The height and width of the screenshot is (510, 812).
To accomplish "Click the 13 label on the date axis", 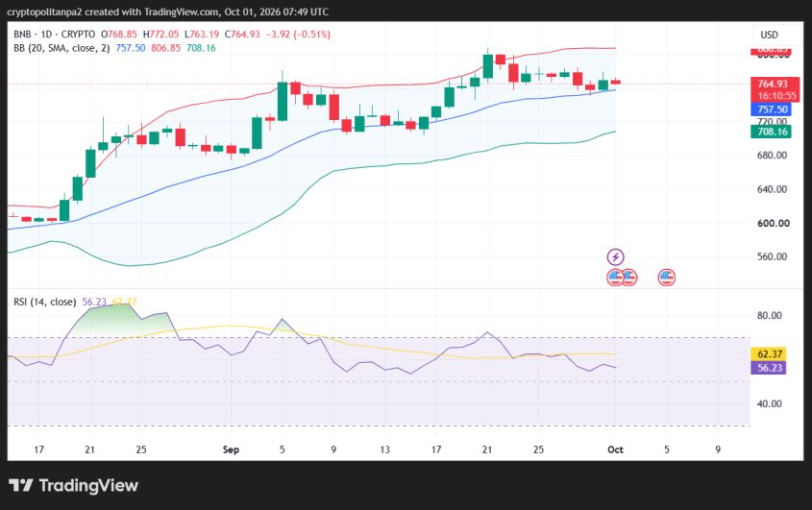I will tap(384, 449).
